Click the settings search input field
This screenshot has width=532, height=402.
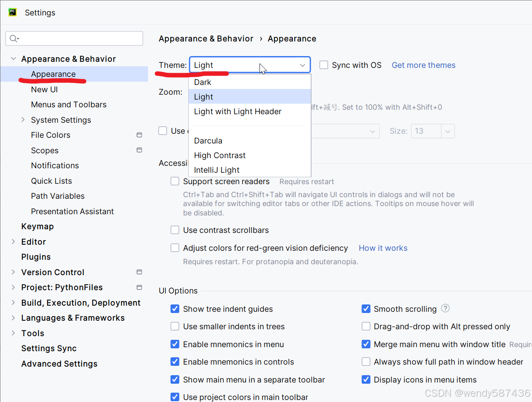point(74,39)
